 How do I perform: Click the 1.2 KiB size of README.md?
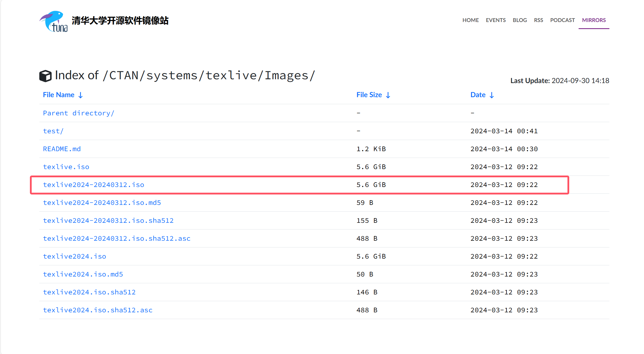coord(371,149)
